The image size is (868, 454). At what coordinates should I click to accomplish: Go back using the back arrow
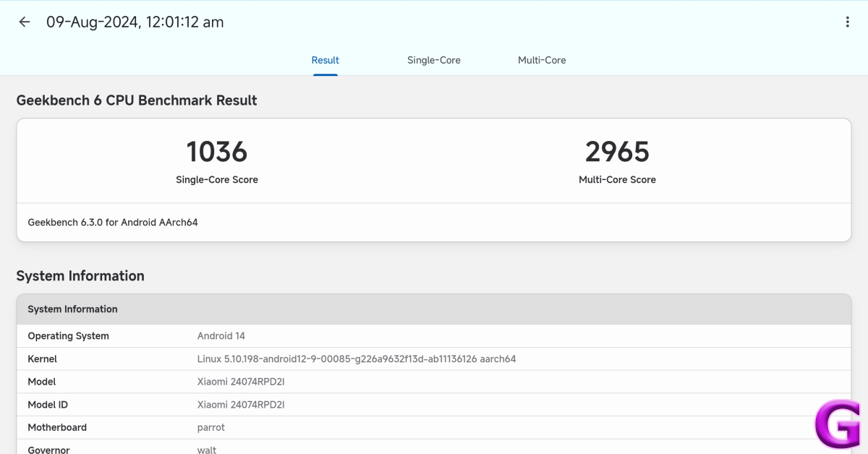[25, 22]
